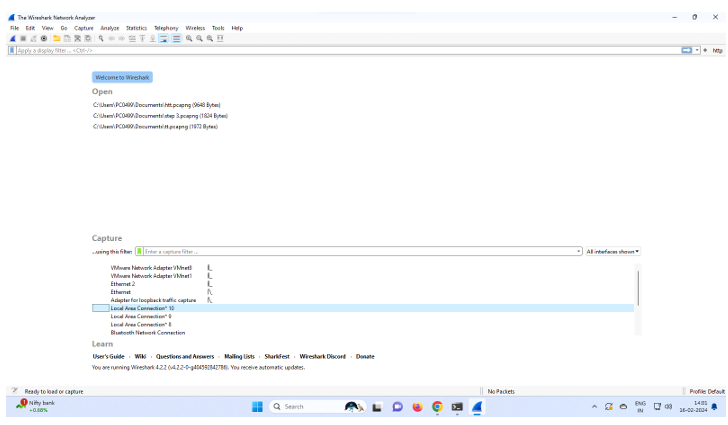Open the View menu
Viewport: 728px width, 425px height.
click(47, 28)
